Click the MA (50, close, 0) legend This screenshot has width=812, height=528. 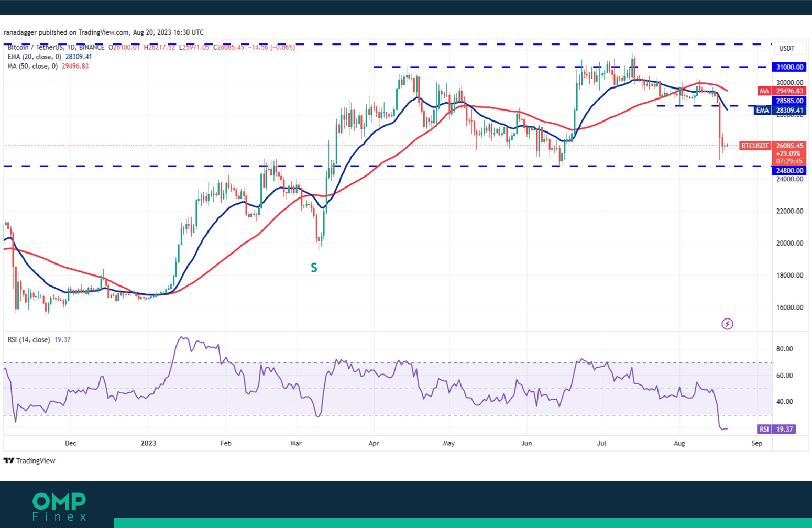[48, 66]
